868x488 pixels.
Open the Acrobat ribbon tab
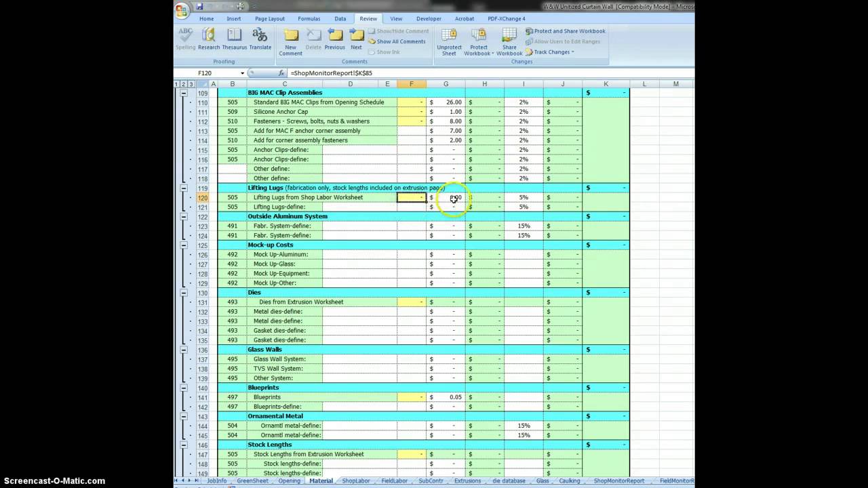click(465, 19)
